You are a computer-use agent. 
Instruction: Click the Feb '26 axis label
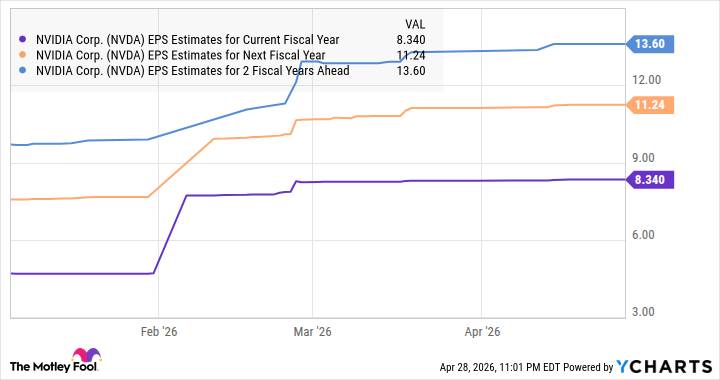pos(159,332)
